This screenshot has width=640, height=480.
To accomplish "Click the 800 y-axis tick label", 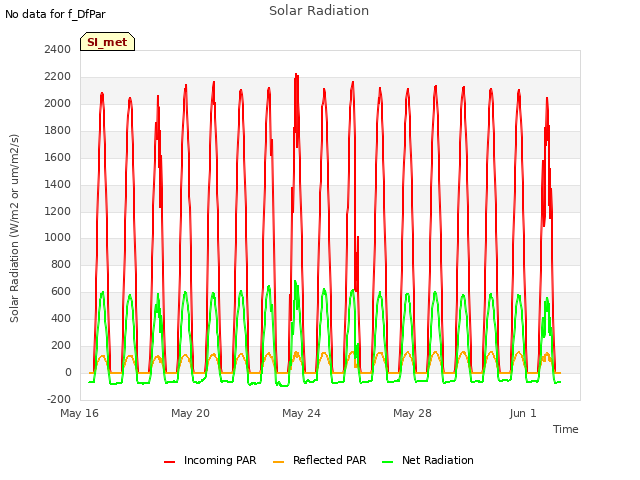I will (61, 264).
